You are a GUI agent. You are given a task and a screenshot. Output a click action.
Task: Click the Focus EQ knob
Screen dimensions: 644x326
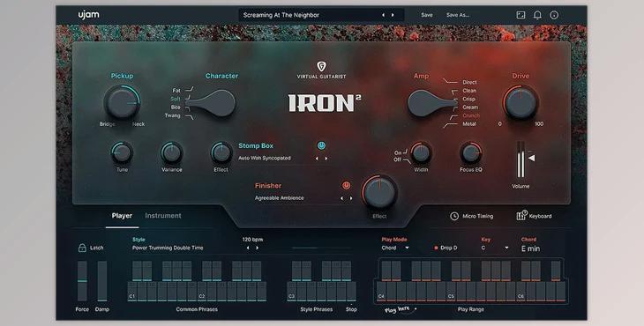click(x=471, y=152)
